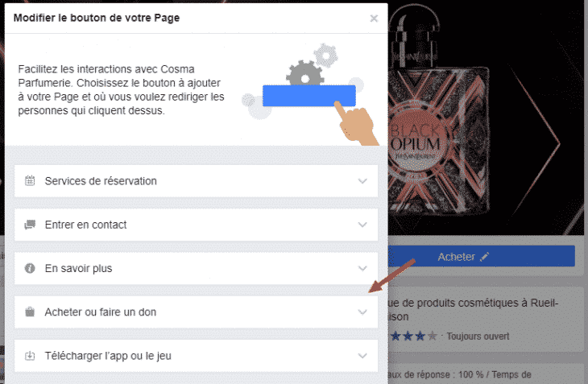Select the Acheter ou faire un don option
588x384 pixels.
point(196,312)
